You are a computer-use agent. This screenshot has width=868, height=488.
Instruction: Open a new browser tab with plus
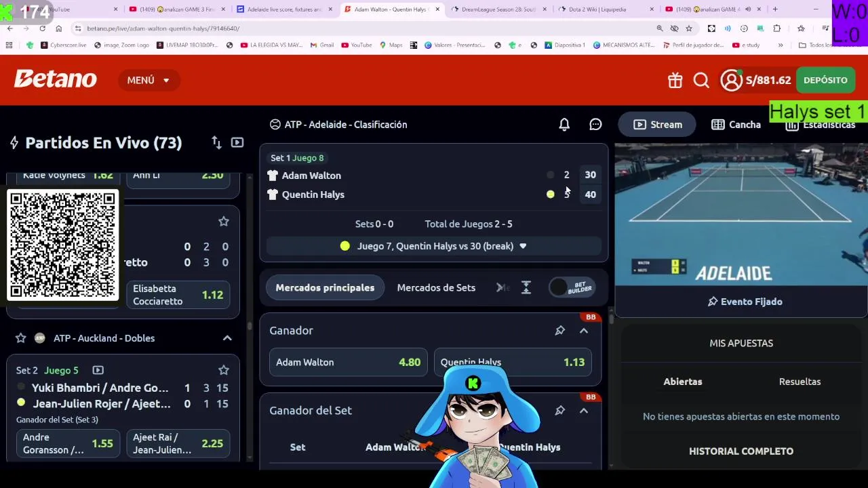coord(775,9)
